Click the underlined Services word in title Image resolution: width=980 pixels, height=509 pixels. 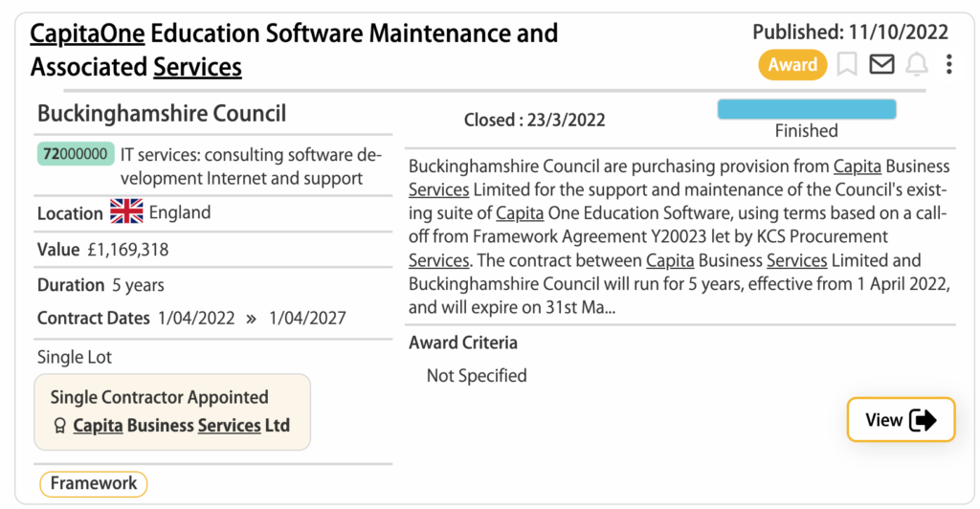(197, 67)
